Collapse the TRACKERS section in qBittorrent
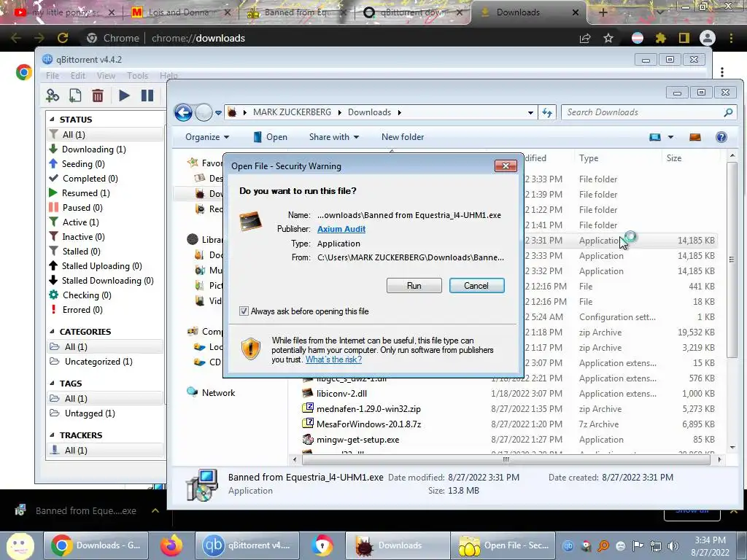The width and height of the screenshot is (747, 560). [52, 435]
